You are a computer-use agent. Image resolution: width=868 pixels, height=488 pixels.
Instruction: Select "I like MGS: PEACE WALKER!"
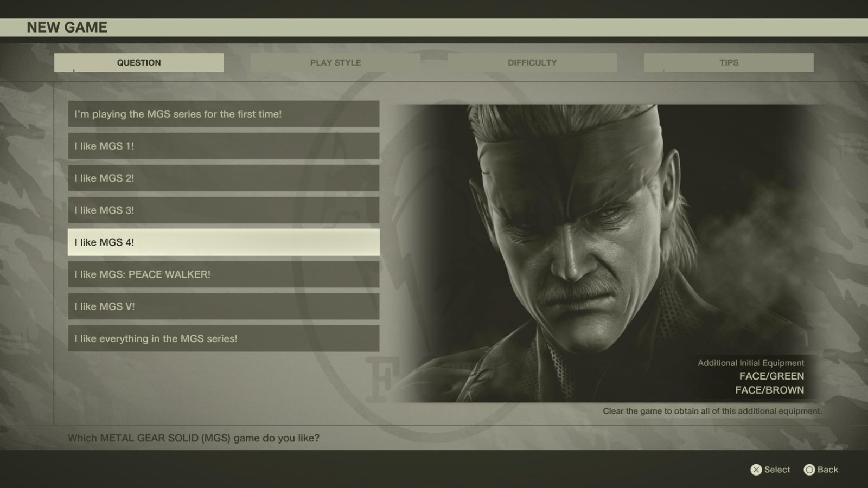[x=224, y=274]
